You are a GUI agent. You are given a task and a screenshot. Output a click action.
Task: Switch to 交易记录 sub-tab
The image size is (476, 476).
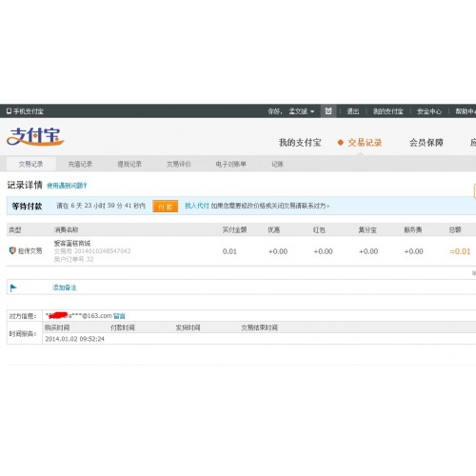(x=30, y=164)
